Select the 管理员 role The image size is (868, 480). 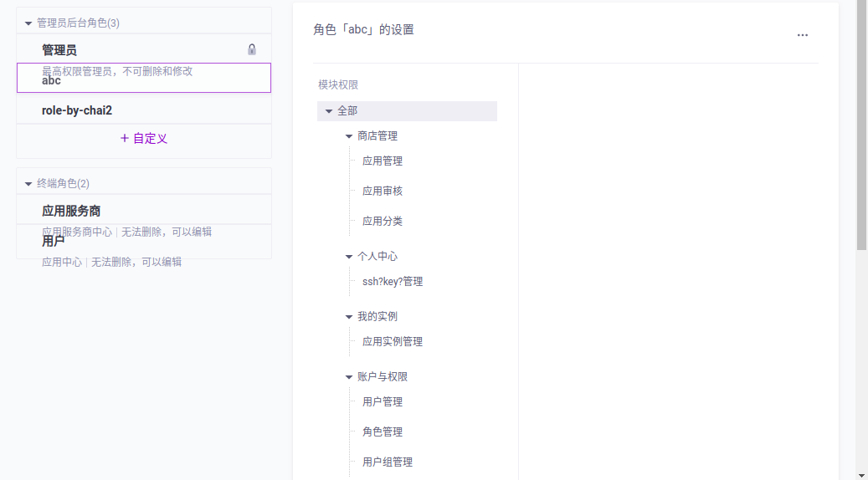(x=144, y=49)
